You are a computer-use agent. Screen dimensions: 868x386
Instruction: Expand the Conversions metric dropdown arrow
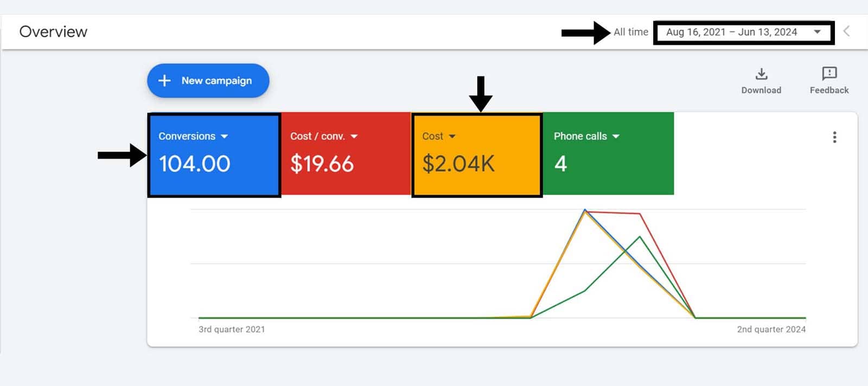tap(225, 137)
